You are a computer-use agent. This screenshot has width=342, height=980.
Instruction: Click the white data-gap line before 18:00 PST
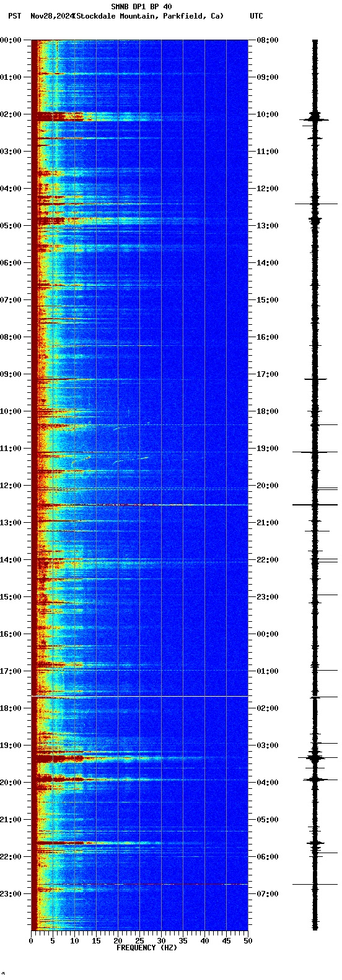point(139,697)
